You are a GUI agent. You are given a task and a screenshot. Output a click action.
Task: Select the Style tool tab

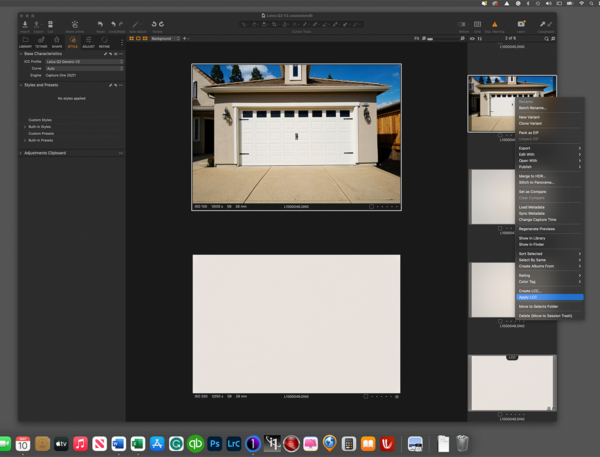click(x=72, y=42)
